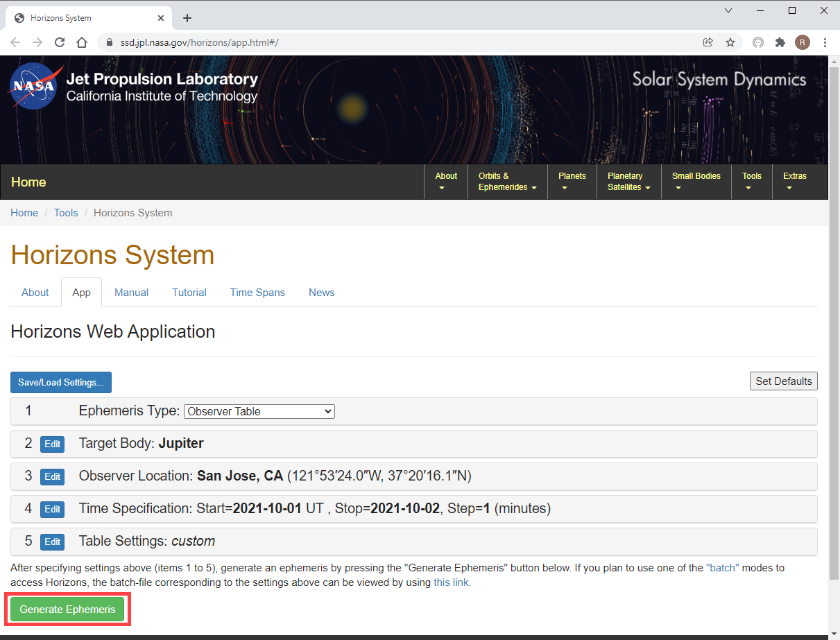Open the Time Spans tab

pyautogui.click(x=257, y=293)
